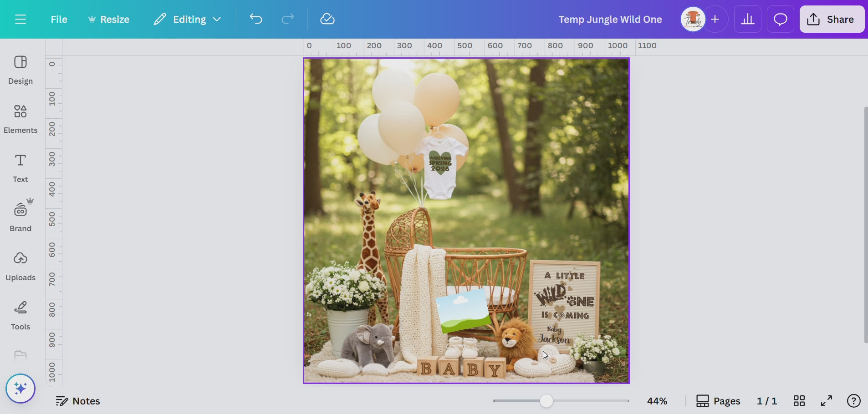Enter fullscreen present mode
Screen dimensions: 868x414
click(827, 401)
